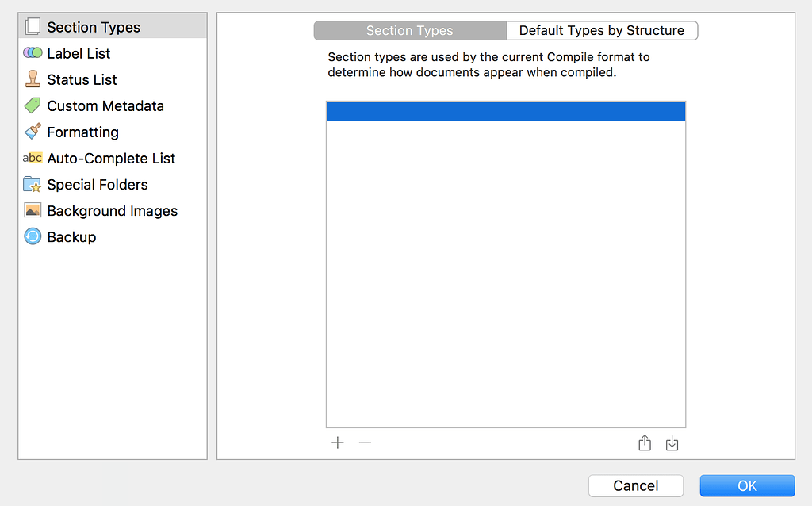Dismiss the dialog with Cancel
Image resolution: width=812 pixels, height=506 pixels.
pos(635,485)
